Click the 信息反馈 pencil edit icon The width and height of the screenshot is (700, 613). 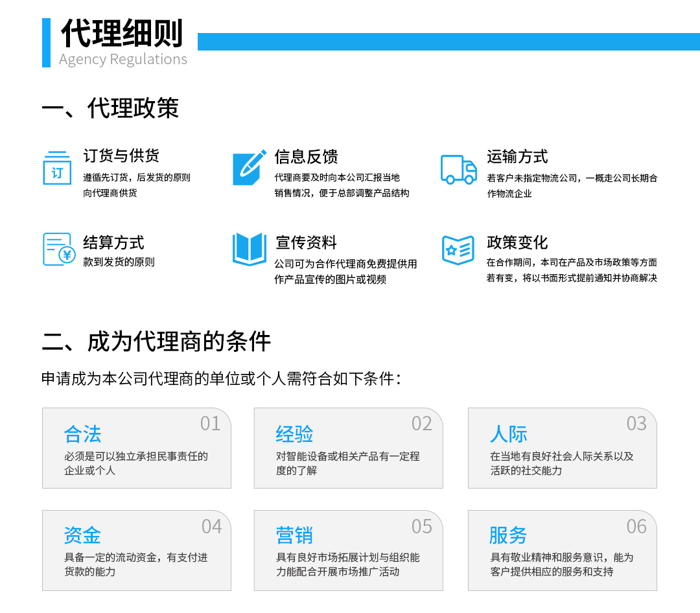tap(250, 168)
